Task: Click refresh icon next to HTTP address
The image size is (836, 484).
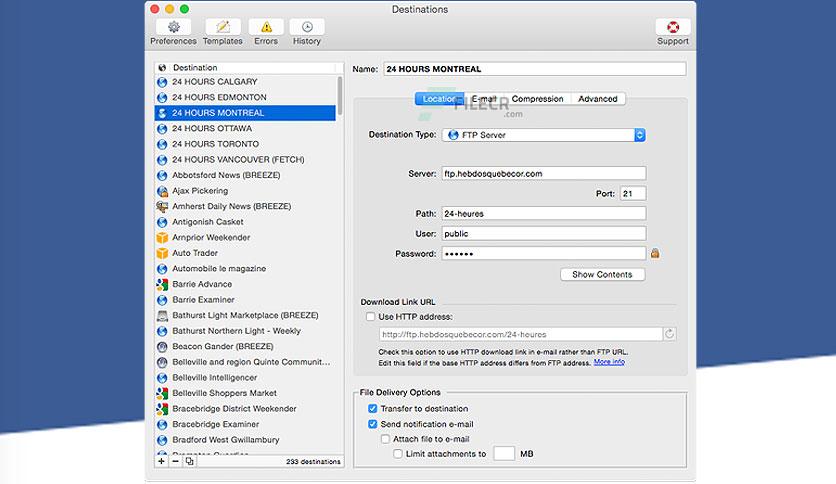Action: (x=670, y=334)
